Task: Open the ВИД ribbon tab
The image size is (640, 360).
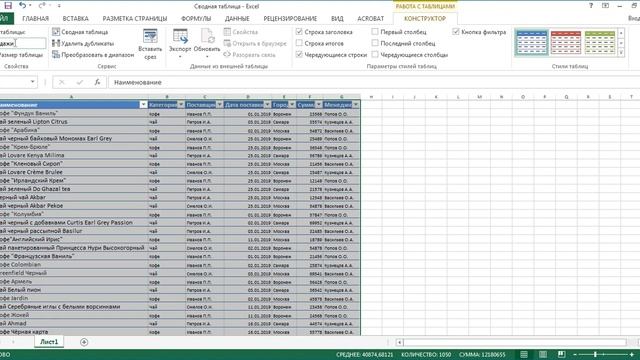Action: (337, 18)
